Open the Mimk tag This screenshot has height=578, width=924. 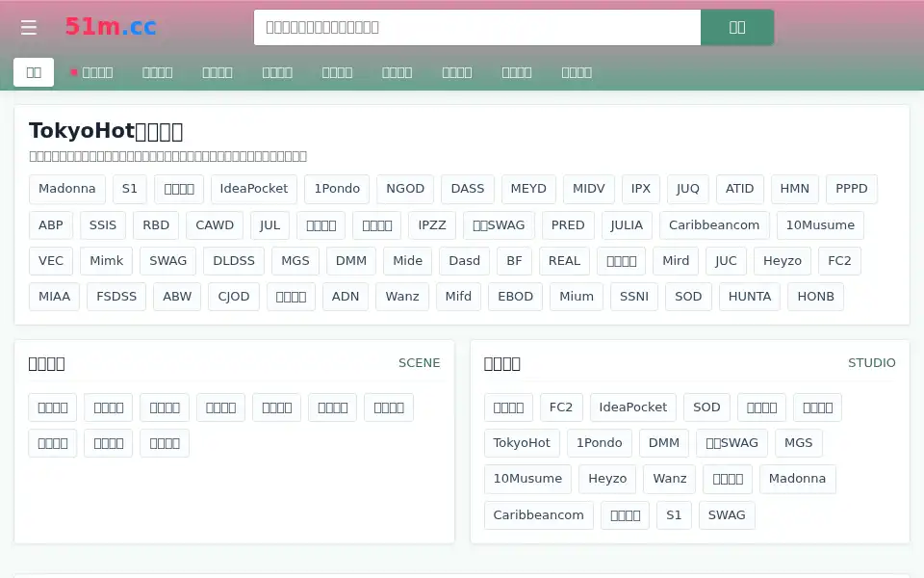[x=106, y=261]
